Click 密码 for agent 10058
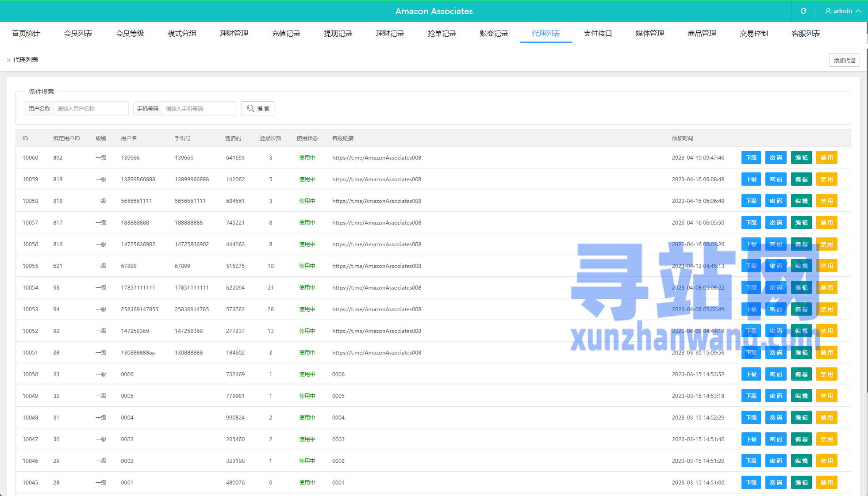Image resolution: width=868 pixels, height=496 pixels. (x=776, y=201)
